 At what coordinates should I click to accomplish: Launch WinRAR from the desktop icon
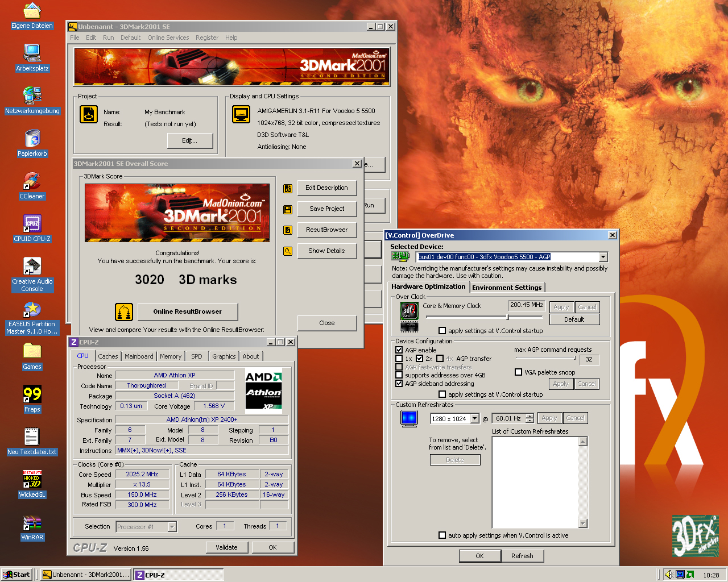point(32,522)
